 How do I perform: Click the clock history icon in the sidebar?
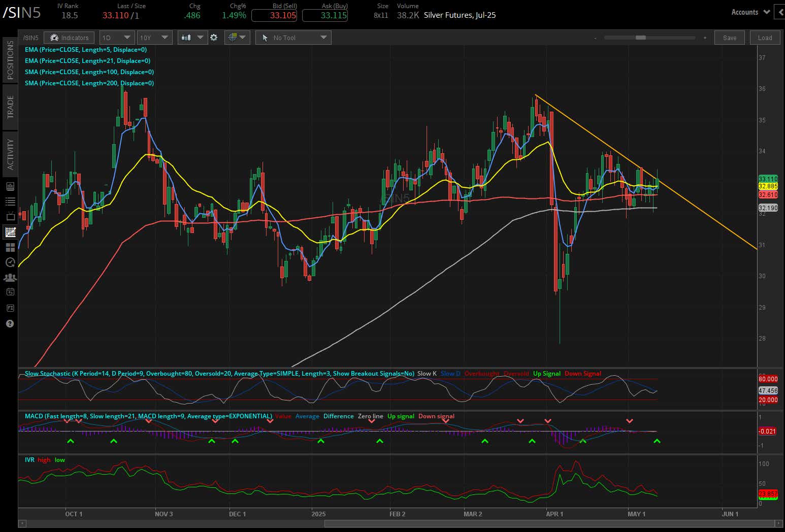coord(10,262)
